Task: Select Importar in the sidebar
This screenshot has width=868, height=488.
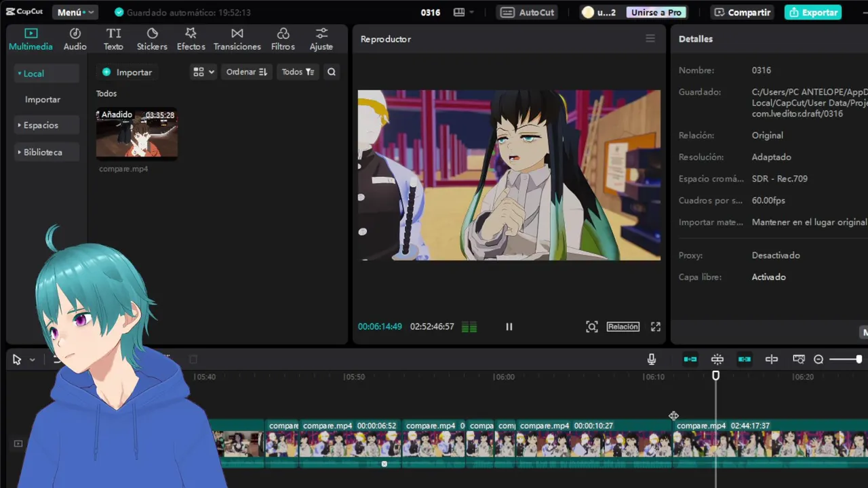Action: coord(43,100)
